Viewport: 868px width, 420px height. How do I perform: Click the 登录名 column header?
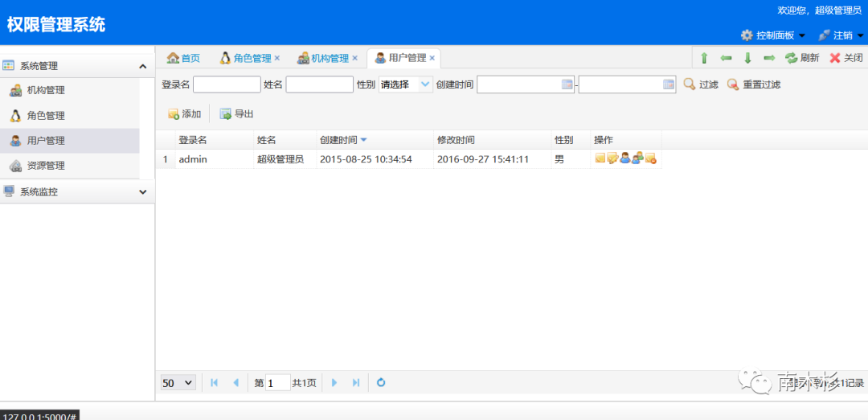[215, 140]
